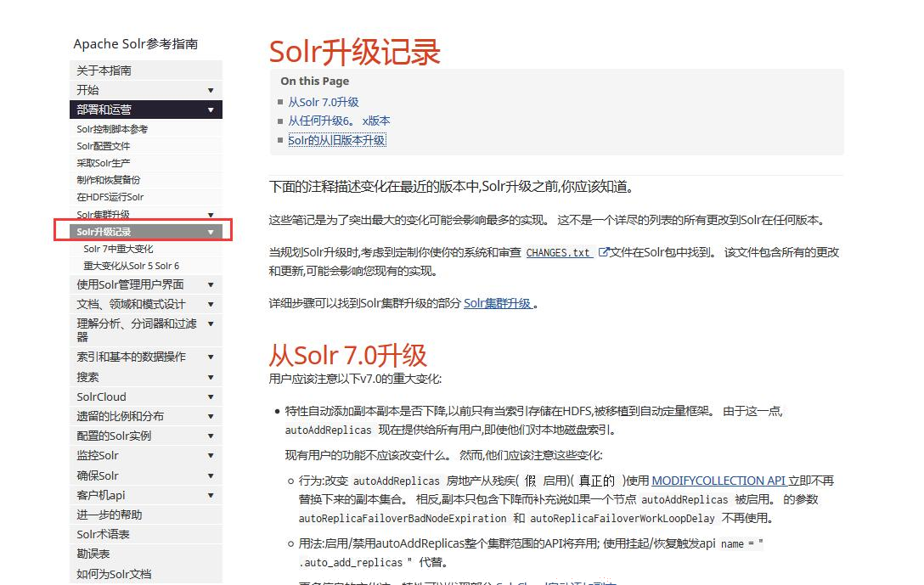Click the Apache Solr参考指南 title
Screen dimensions: 924x585
(136, 44)
